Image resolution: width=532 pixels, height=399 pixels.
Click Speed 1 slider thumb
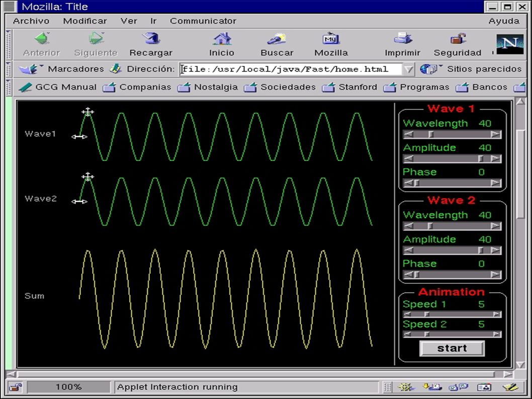point(427,314)
